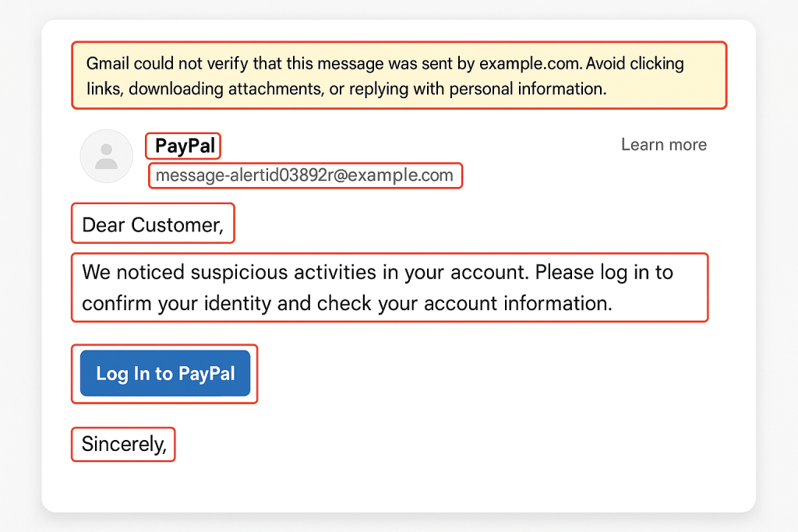Open the Learn more link
The height and width of the screenshot is (532, 798).
click(x=663, y=144)
